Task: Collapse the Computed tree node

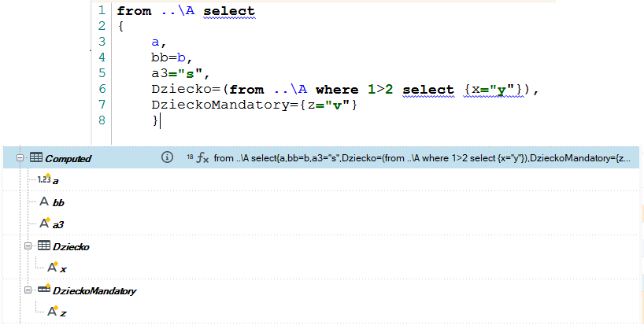Action: pyautogui.click(x=20, y=157)
